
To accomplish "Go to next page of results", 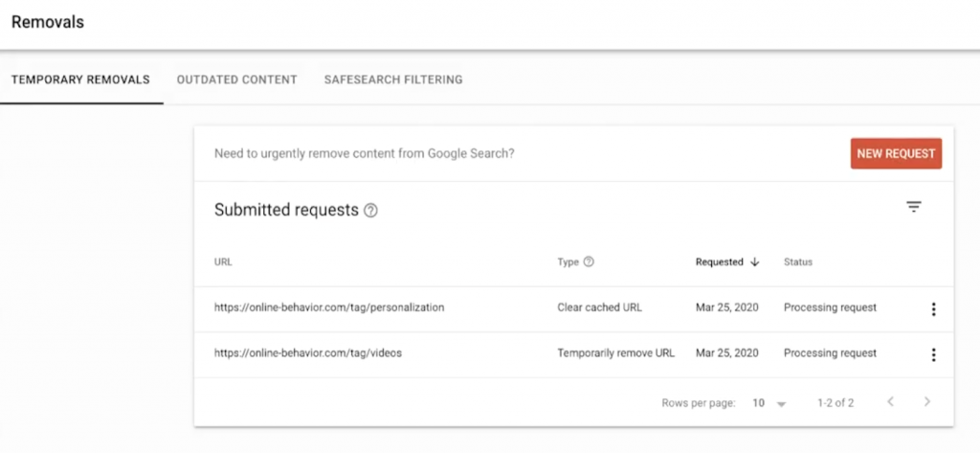I will click(926, 402).
